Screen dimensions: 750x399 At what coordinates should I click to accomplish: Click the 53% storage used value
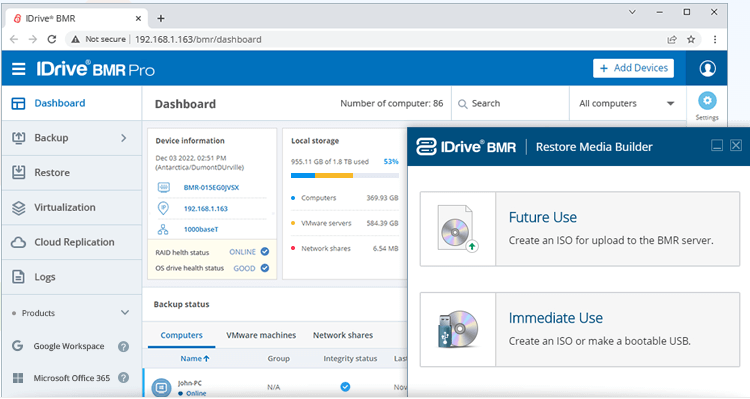click(x=391, y=161)
